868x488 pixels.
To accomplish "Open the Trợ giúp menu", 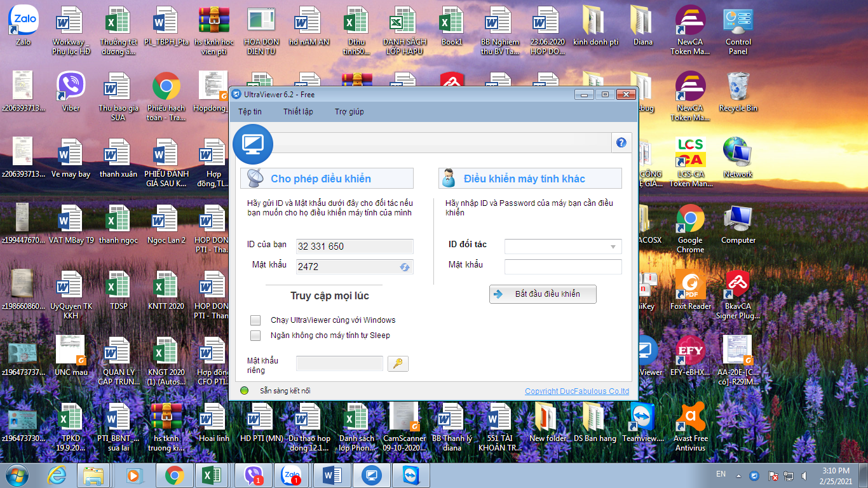I will [x=349, y=112].
